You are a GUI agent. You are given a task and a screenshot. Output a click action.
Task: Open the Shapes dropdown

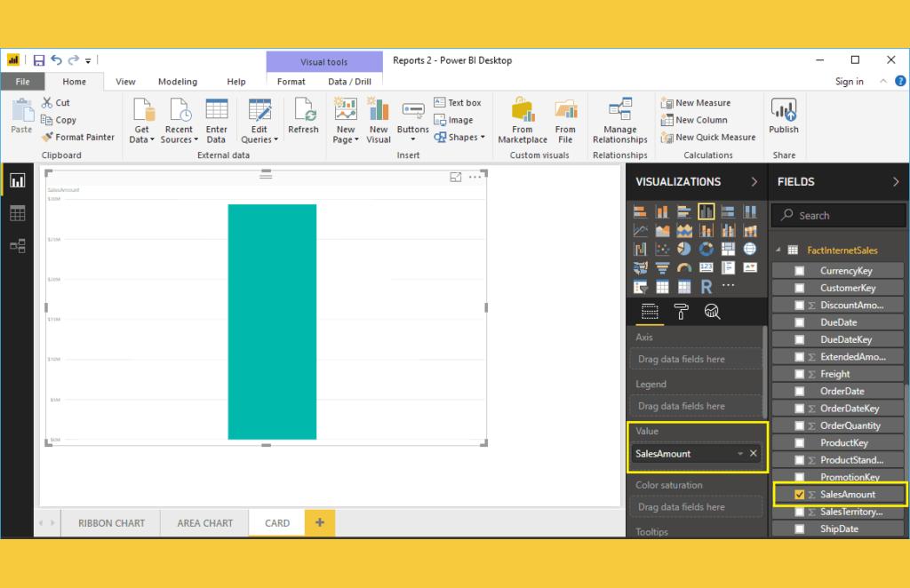[x=459, y=138]
